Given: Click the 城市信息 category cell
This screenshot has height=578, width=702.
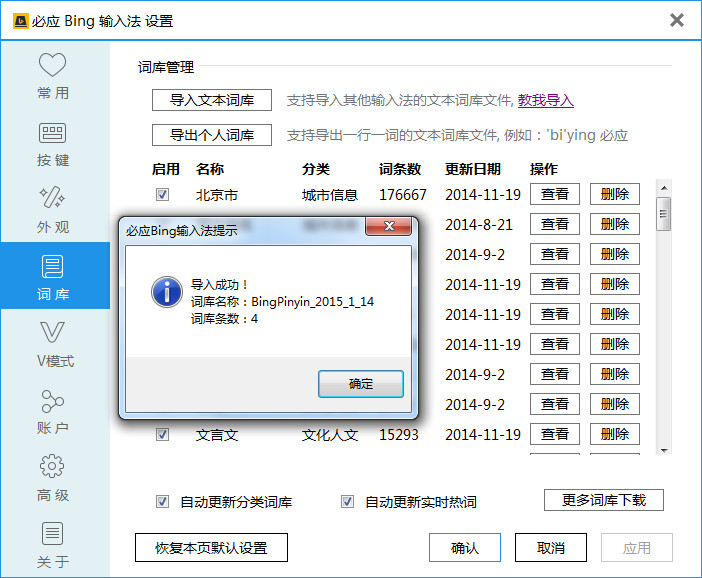Looking at the screenshot, I should coord(330,195).
